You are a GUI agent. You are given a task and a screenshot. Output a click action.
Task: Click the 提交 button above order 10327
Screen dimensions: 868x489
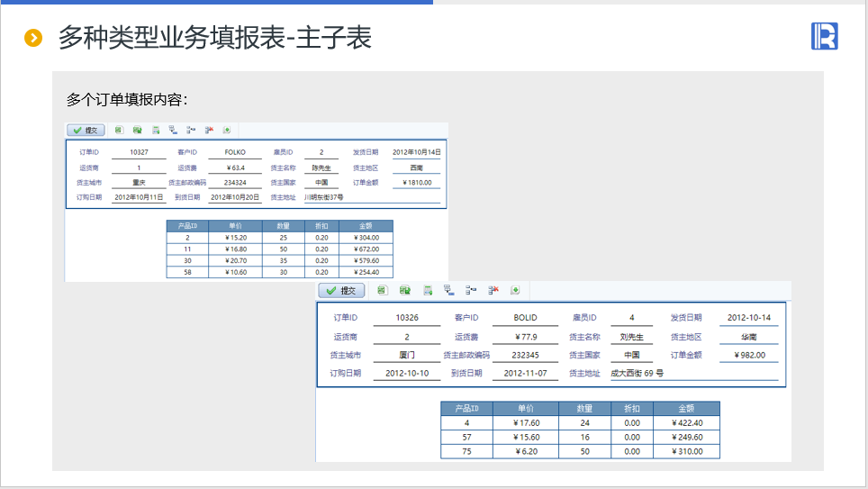(x=86, y=131)
